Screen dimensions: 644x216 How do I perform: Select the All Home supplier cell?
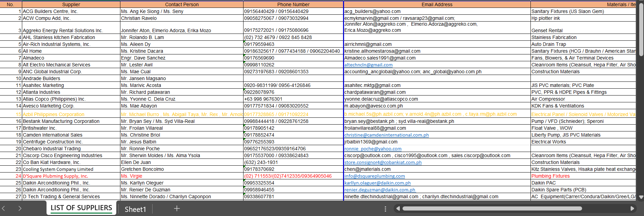[71, 51]
